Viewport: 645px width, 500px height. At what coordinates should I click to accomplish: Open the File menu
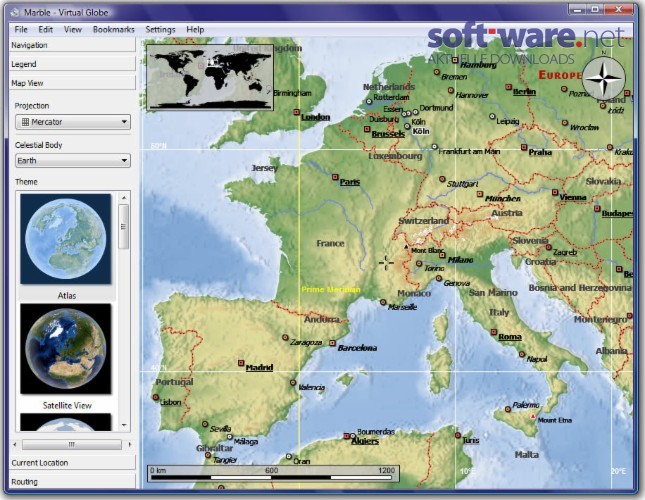click(21, 30)
